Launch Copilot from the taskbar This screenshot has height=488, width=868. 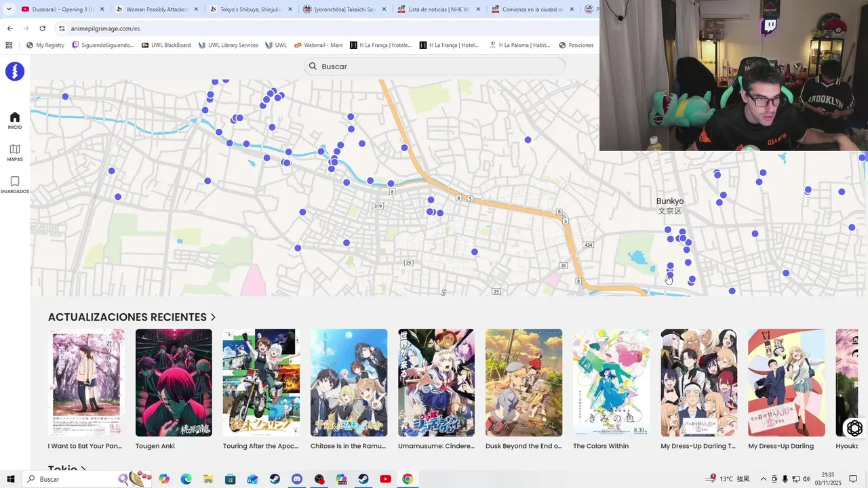pyautogui.click(x=164, y=479)
